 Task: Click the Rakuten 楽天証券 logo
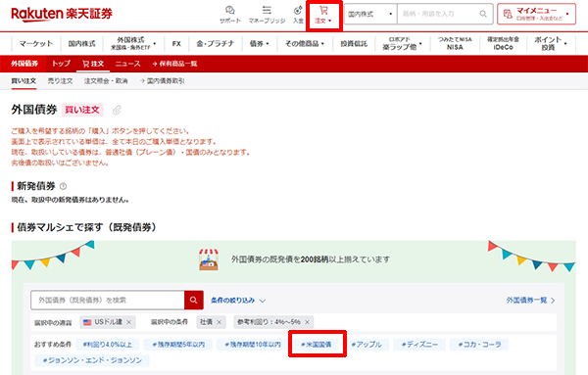62,14
